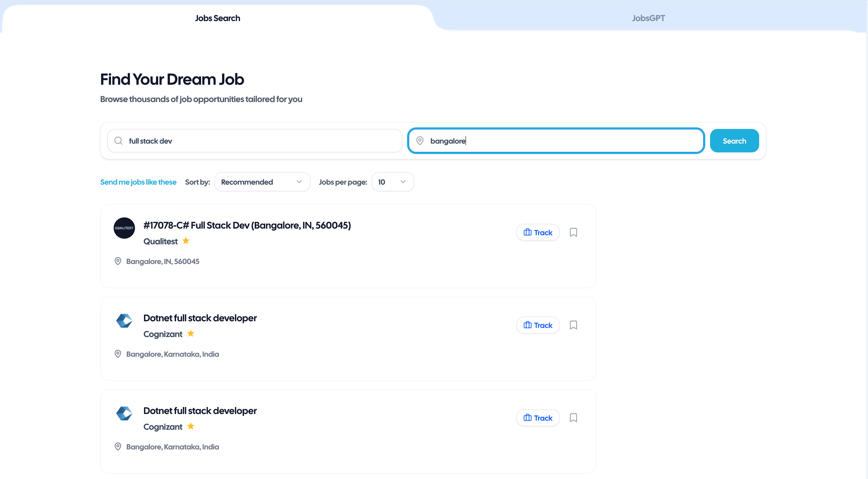Click the location pin next to Bangalore, IN, 560045
This screenshot has width=868, height=479.
click(118, 261)
